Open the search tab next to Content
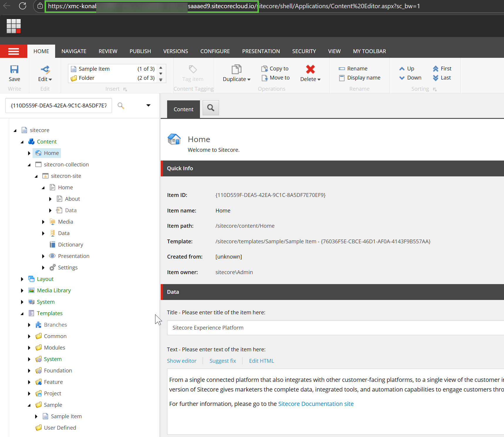Screen dimensions: 504x437 tap(211, 108)
